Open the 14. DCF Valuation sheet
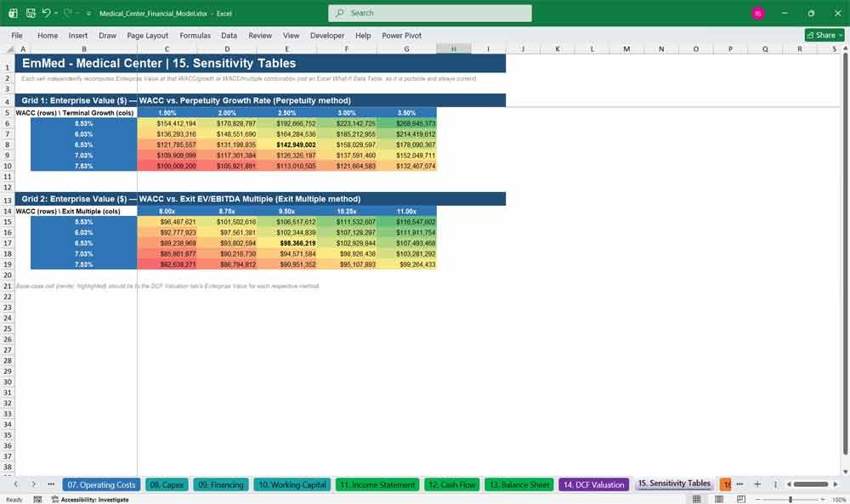This screenshot has width=850, height=504. coord(593,484)
